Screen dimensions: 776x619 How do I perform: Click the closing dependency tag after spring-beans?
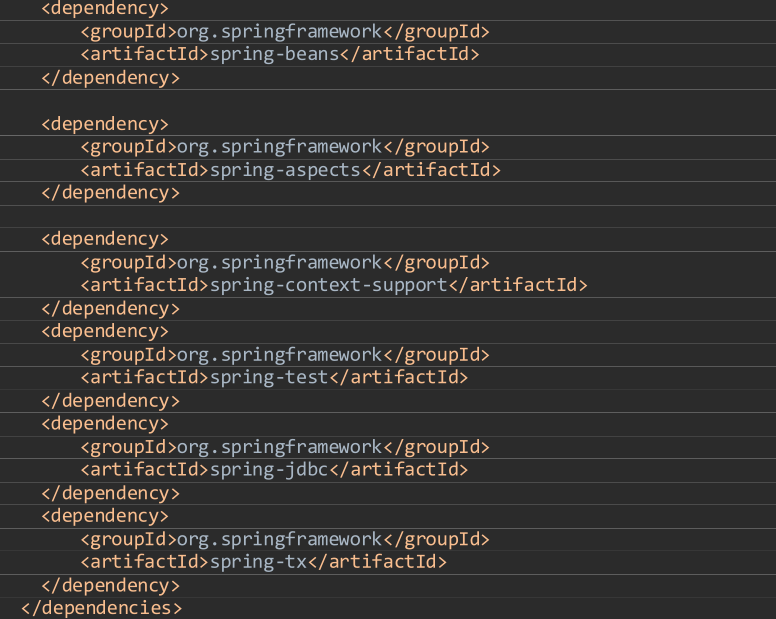pyautogui.click(x=110, y=78)
